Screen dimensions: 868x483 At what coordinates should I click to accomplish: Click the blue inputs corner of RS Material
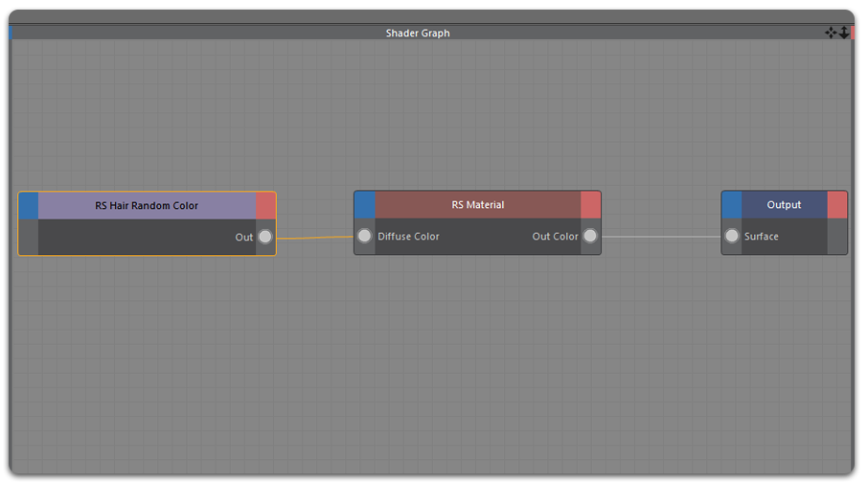(x=364, y=205)
